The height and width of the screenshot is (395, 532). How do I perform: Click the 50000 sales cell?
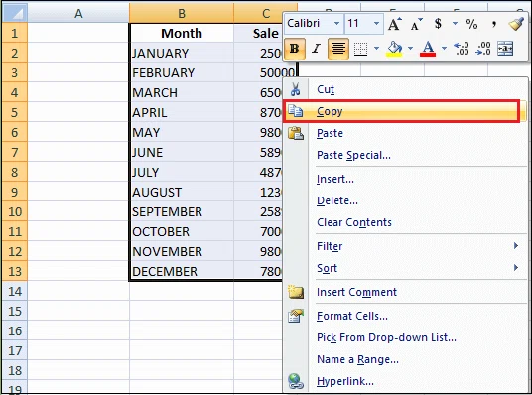point(265,72)
